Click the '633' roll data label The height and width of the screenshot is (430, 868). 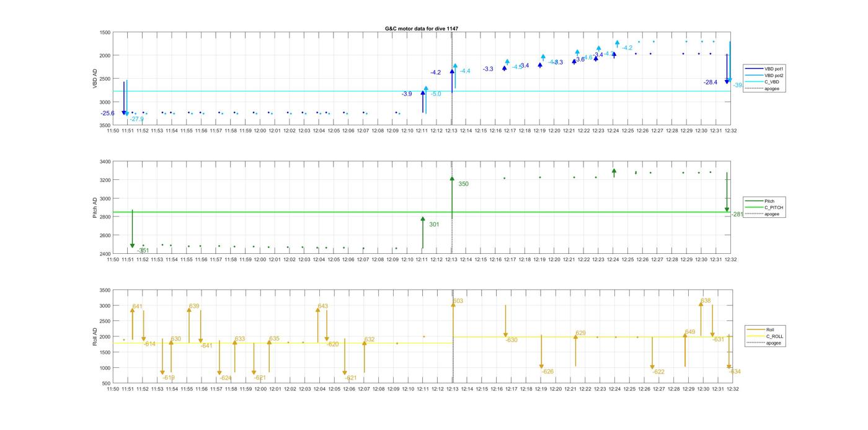[x=240, y=339]
